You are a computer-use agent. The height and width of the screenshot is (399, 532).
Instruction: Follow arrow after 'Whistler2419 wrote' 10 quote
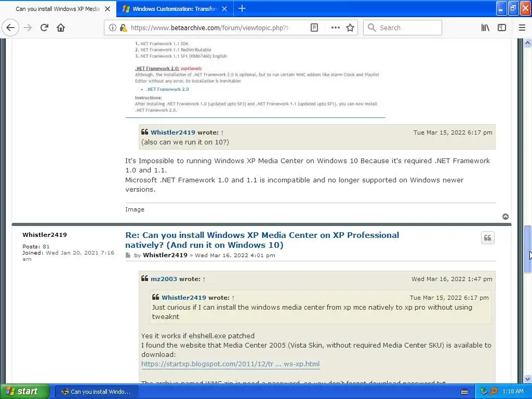[x=222, y=132]
